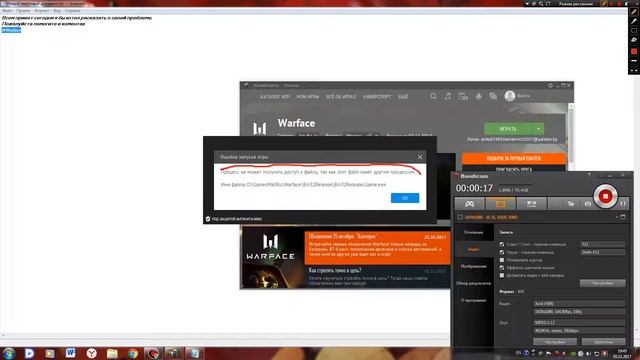Open the Видео section in Bandicam
This screenshot has height=360, width=640.
[x=473, y=249]
